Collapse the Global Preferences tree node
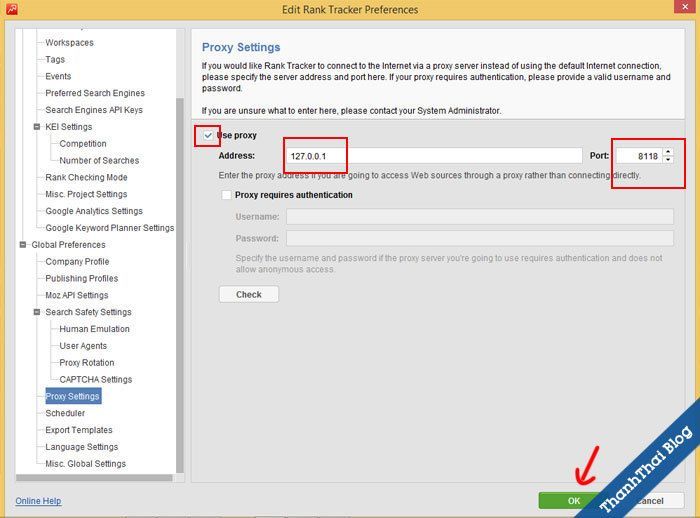Image resolution: width=700 pixels, height=518 pixels. click(x=23, y=245)
